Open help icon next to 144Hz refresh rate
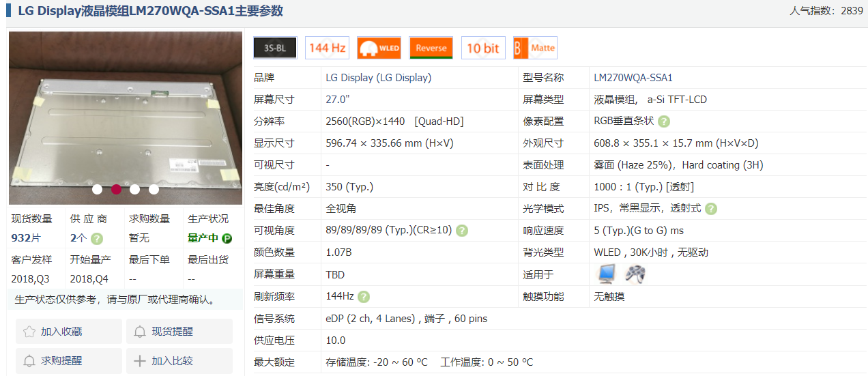Screen dimensions: 868x376 [364, 296]
